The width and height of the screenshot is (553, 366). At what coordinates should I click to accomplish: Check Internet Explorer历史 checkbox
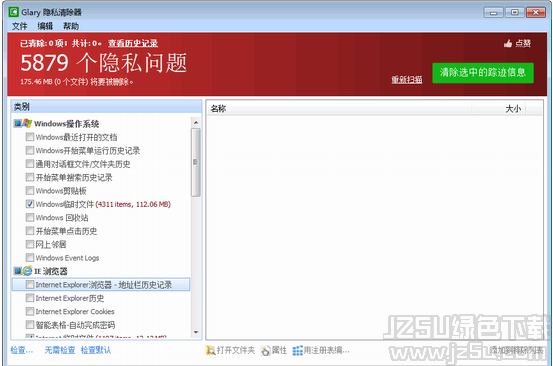click(x=30, y=298)
